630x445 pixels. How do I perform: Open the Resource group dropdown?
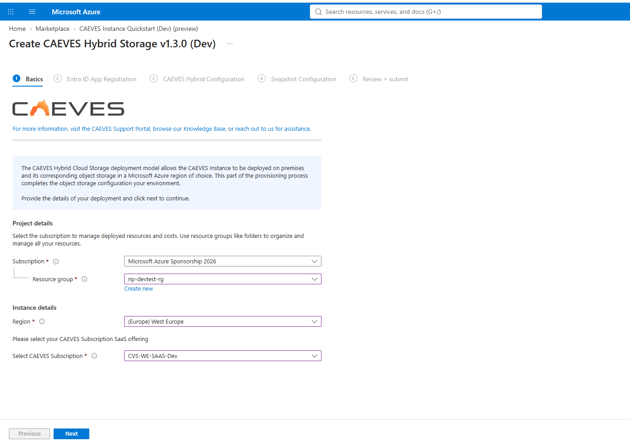(x=223, y=279)
